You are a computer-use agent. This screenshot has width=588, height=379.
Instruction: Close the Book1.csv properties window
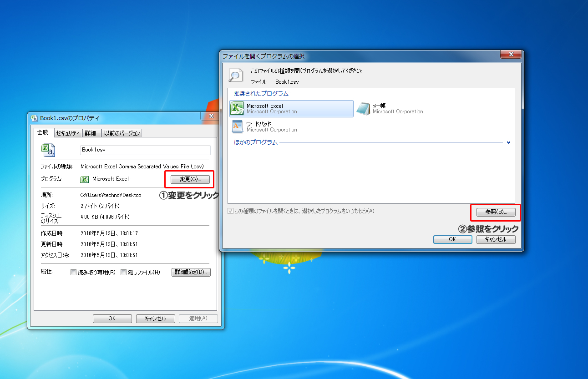pos(211,116)
